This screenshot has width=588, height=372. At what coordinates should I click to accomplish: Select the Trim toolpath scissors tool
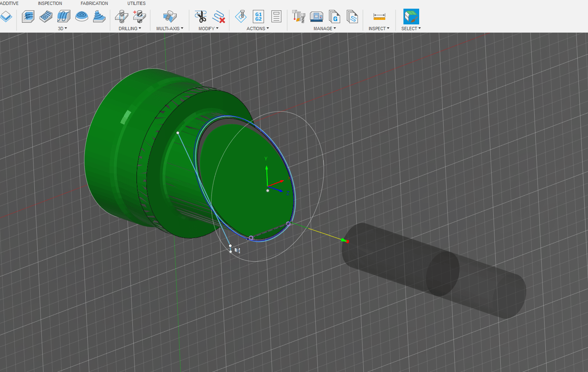(x=201, y=16)
